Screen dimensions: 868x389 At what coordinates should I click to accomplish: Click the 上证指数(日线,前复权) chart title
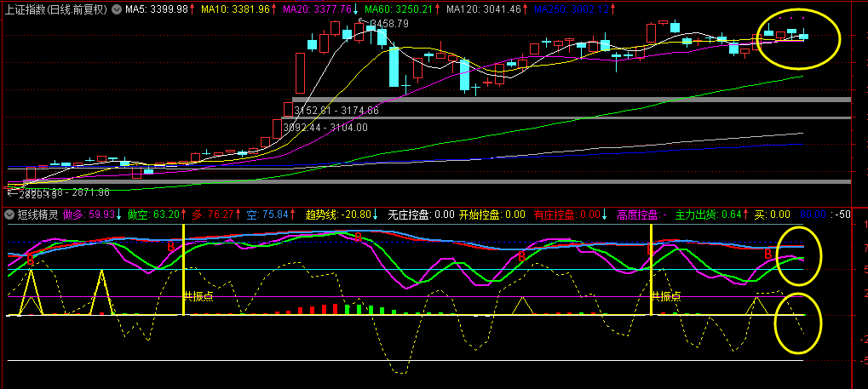(56, 9)
